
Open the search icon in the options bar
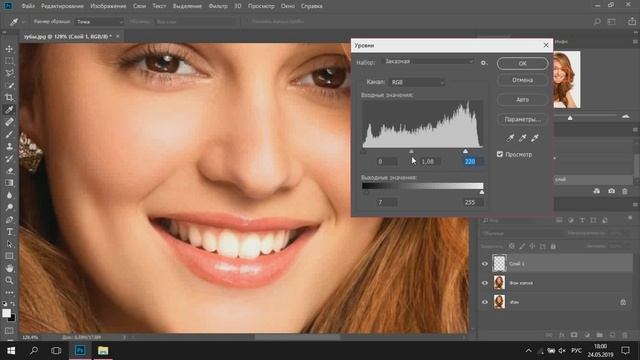point(597,22)
